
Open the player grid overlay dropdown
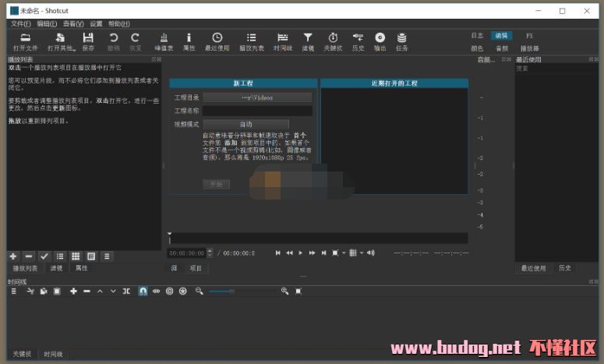point(355,253)
